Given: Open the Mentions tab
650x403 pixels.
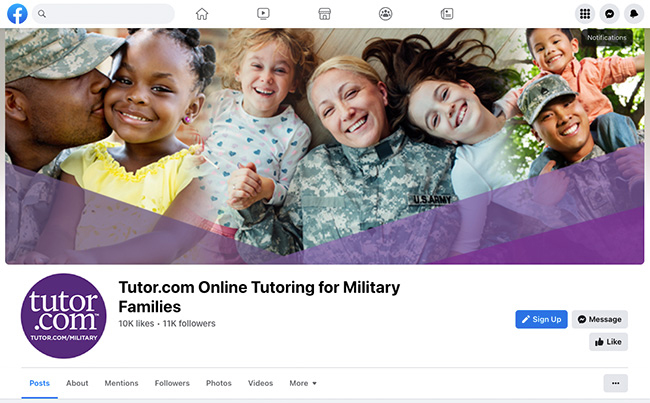Looking at the screenshot, I should tap(121, 383).
